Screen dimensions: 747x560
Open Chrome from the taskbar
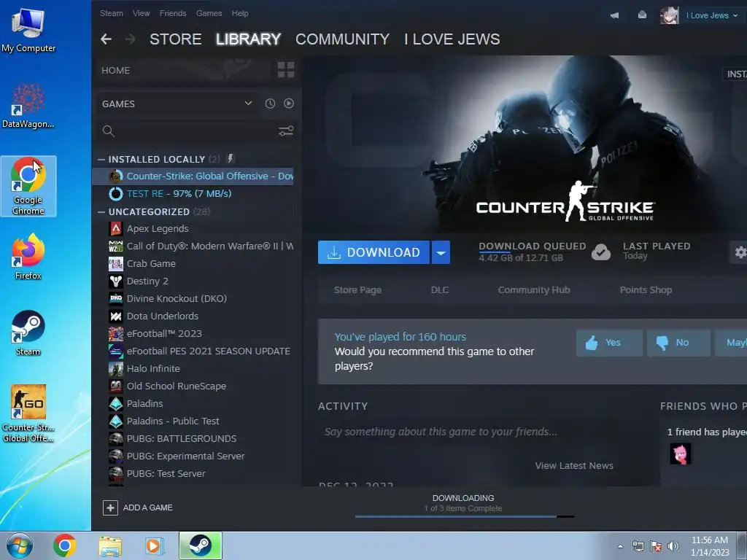pos(65,545)
